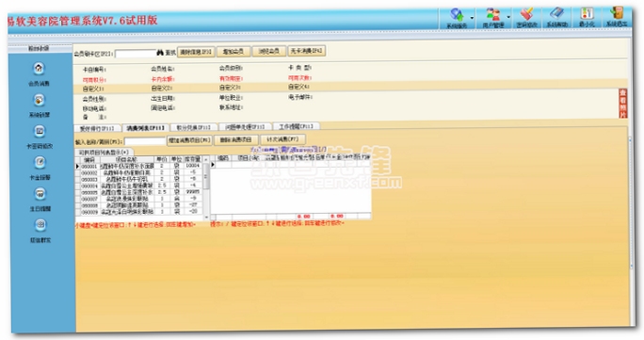Open the 生日提醒 sidebar icon
Screen dimensions: 644x340
pos(40,193)
